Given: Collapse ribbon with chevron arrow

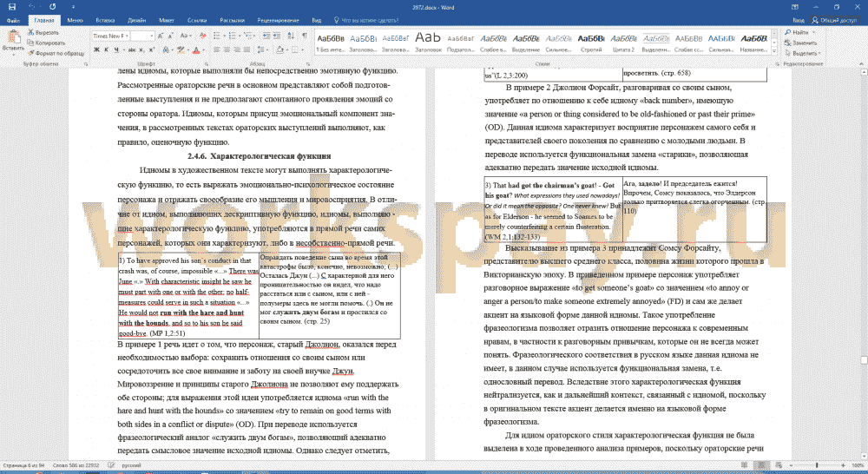Looking at the screenshot, I should (x=861, y=64).
